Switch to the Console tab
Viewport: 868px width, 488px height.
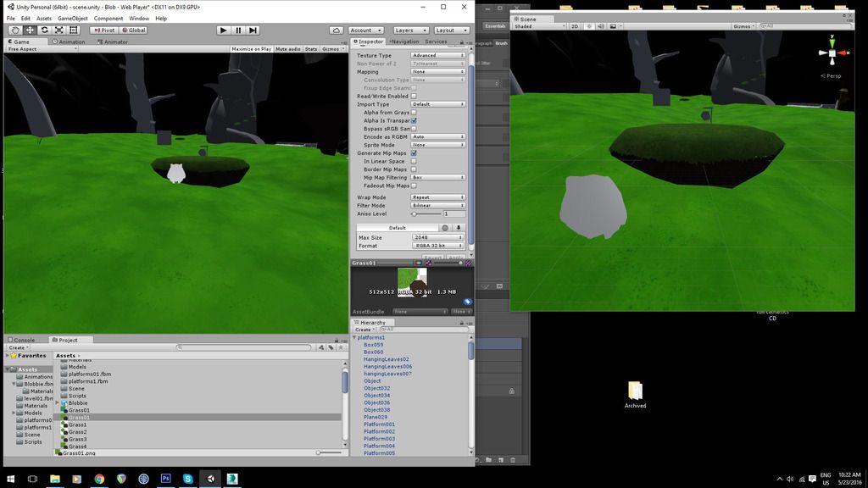click(x=24, y=340)
